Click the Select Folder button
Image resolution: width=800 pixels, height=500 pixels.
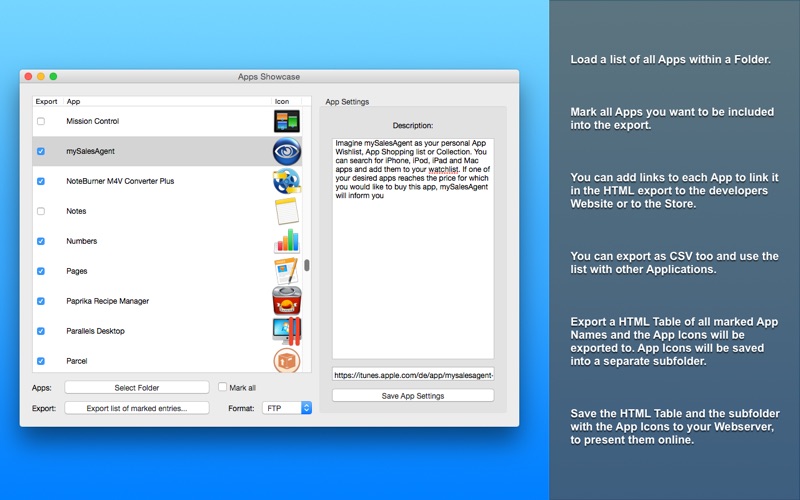point(137,388)
